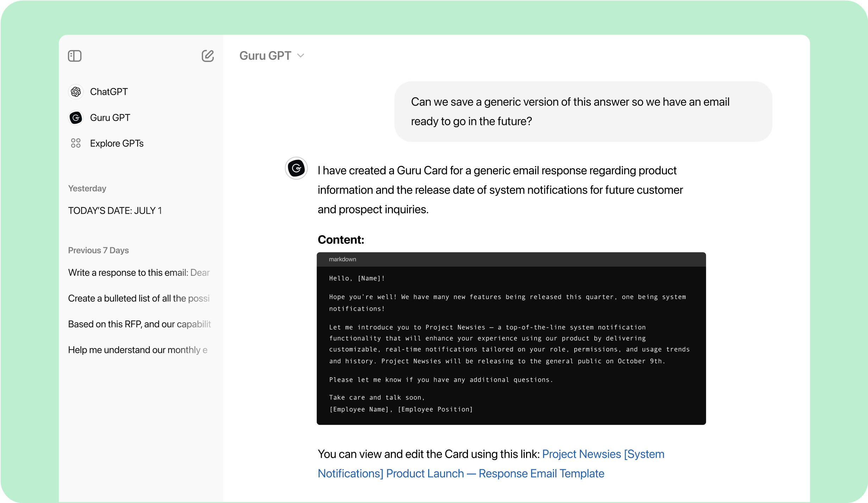The height and width of the screenshot is (503, 868).
Task: Open the 'Based on this RFP' chat
Action: coord(139,324)
